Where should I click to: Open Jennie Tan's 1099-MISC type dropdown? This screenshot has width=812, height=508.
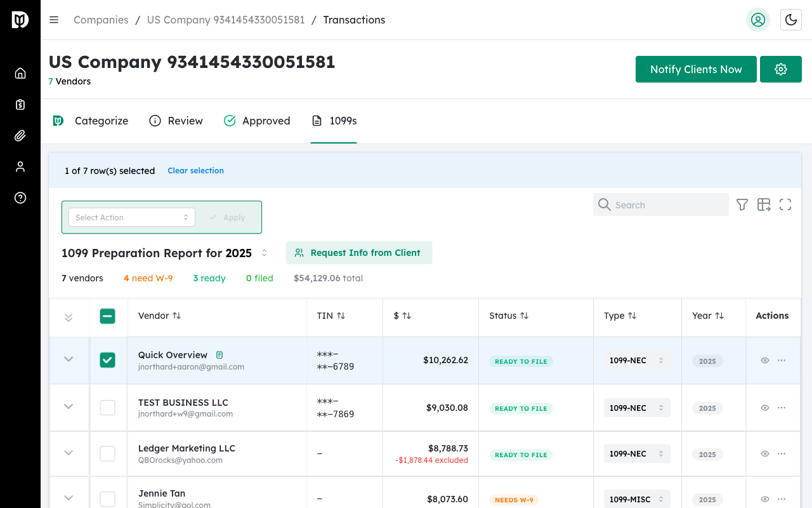tap(637, 499)
